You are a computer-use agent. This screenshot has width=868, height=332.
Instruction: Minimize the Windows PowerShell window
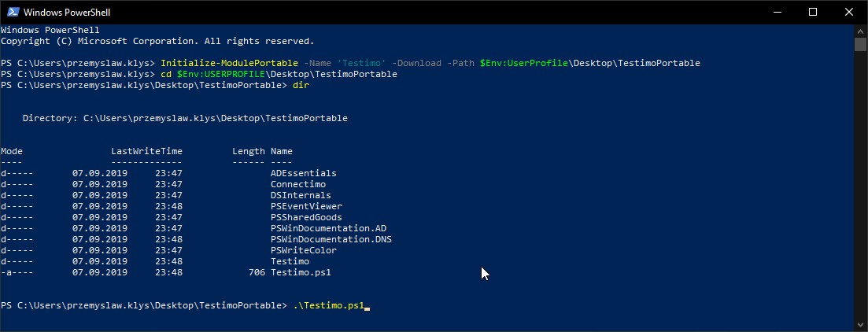coord(776,13)
